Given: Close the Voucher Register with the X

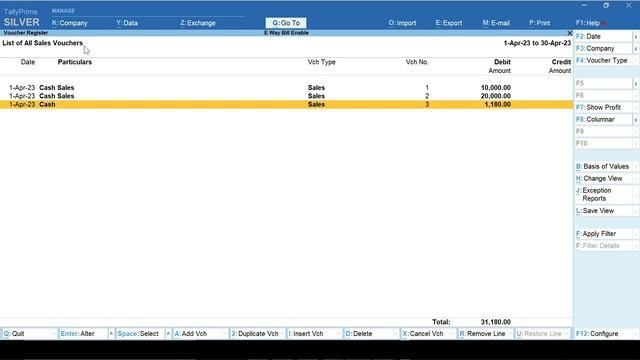Looking at the screenshot, I should tap(570, 33).
